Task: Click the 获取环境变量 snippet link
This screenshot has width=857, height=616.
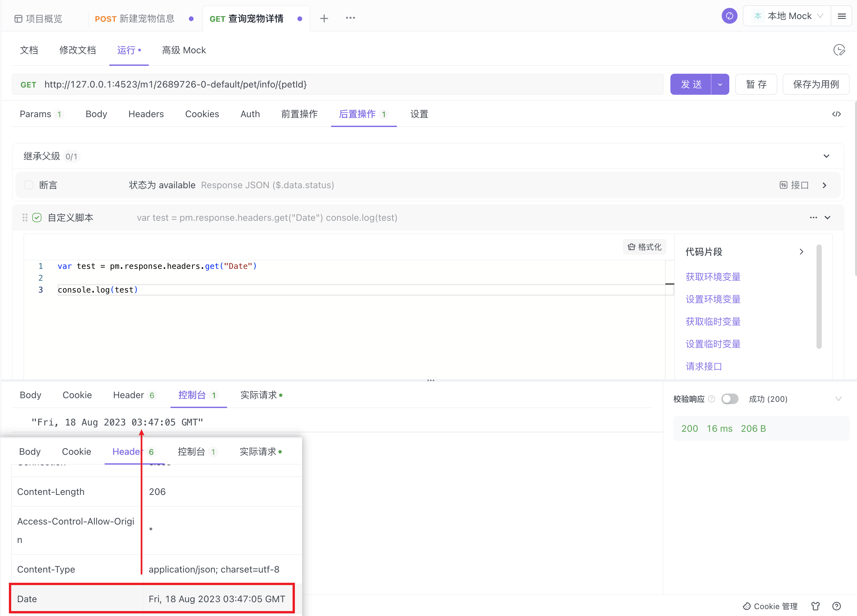Action: (713, 277)
